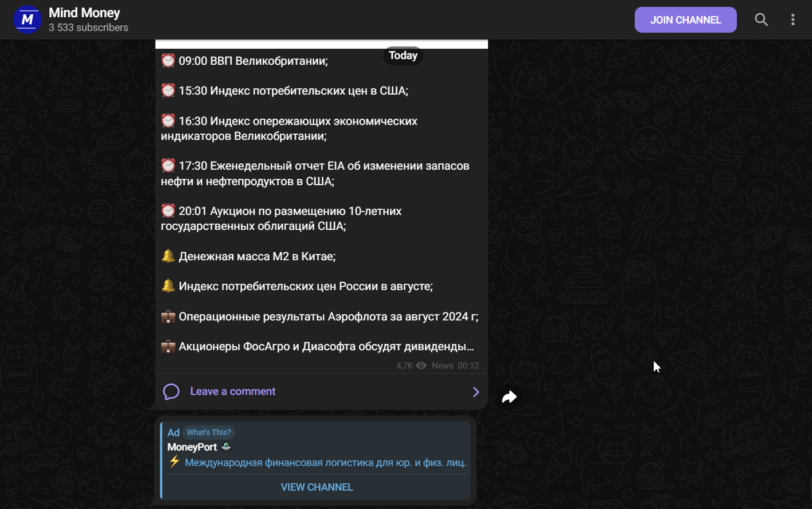Screen dimensions: 812x509
Task: Open the MoneyPort ad title
Action: point(192,447)
